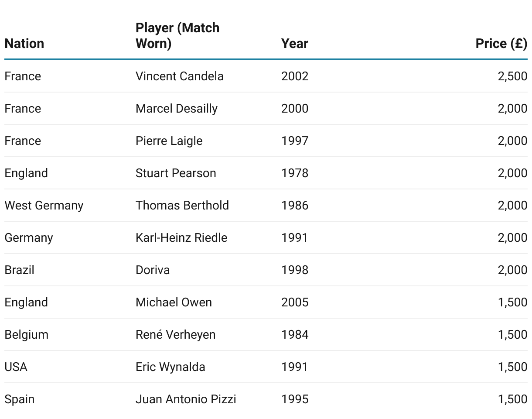Select the 2,500 price value
Screen dimensions: 532x419
(512, 76)
